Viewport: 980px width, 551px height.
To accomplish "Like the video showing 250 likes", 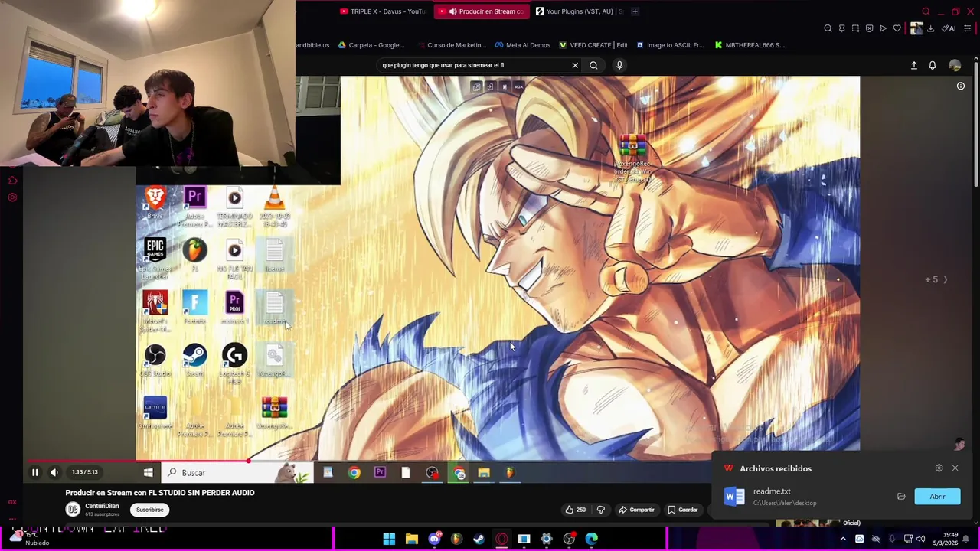I will coord(575,510).
